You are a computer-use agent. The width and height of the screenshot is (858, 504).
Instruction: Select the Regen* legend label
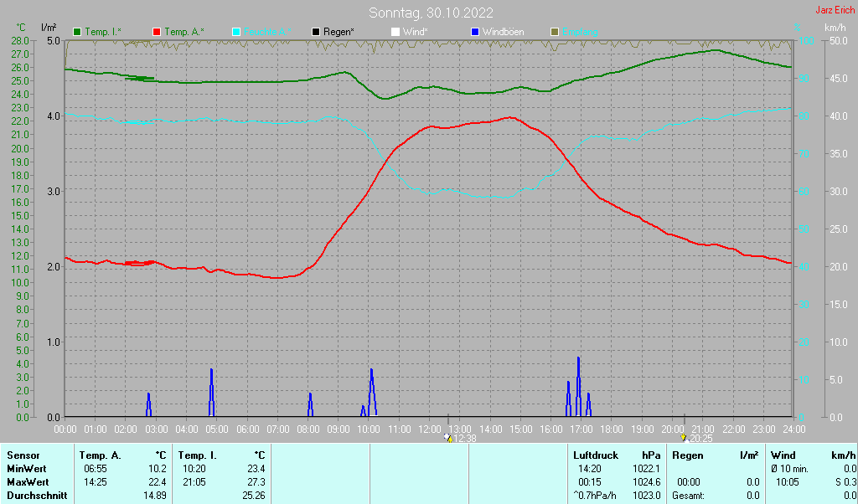339,33
